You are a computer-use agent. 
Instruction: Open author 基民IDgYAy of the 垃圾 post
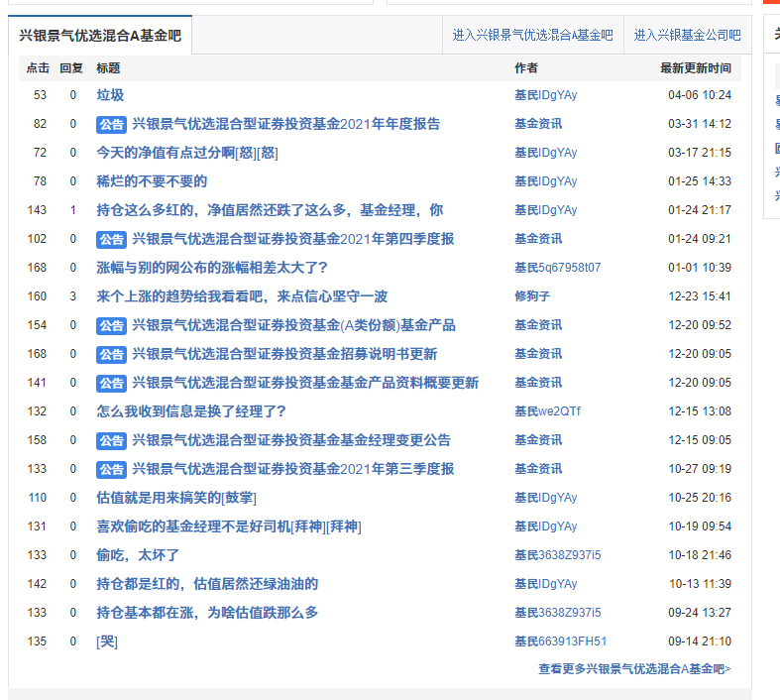click(546, 95)
